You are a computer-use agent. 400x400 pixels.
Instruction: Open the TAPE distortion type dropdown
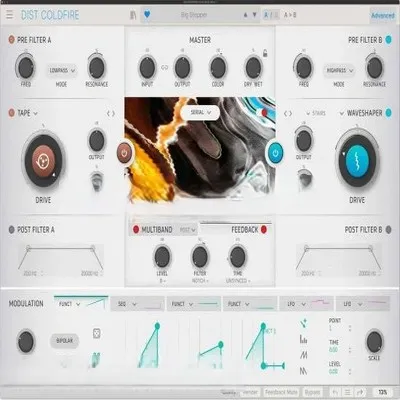point(27,113)
